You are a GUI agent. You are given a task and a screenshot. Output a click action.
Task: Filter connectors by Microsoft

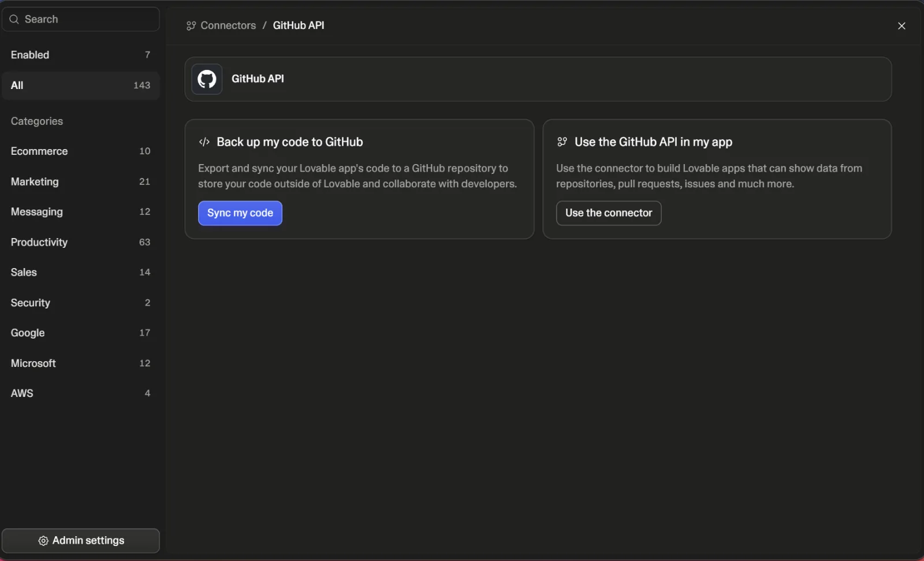(81, 363)
